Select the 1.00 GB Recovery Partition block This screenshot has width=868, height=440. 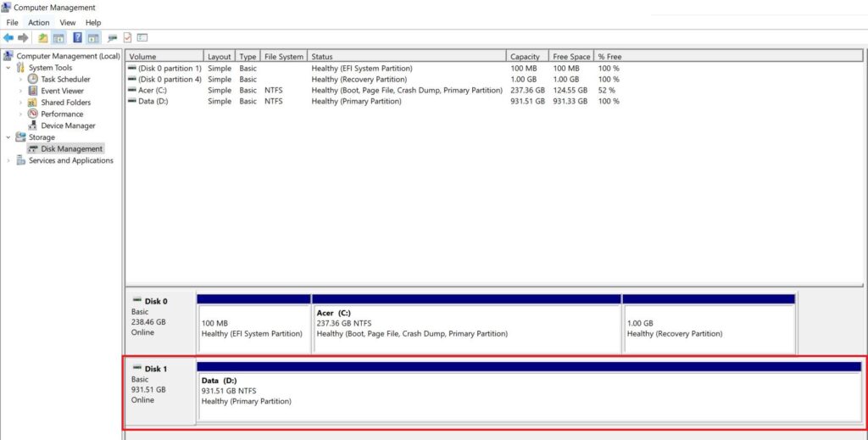(x=709, y=323)
